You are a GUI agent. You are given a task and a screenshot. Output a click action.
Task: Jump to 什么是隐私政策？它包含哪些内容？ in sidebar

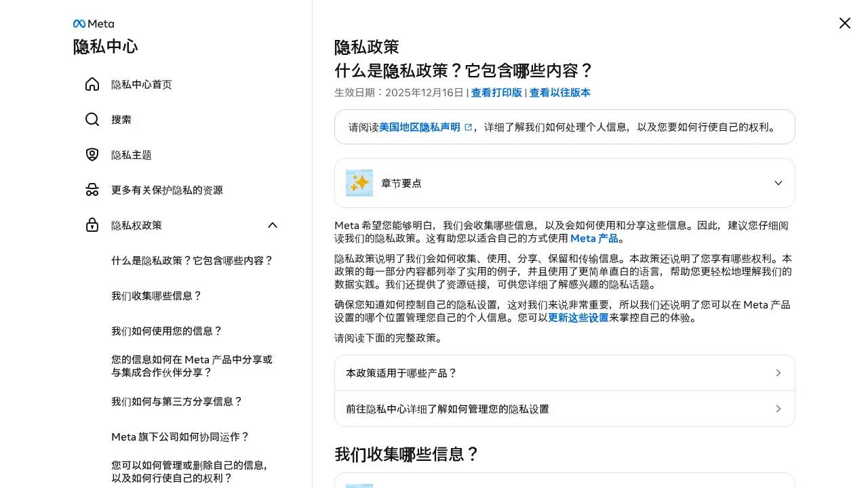pyautogui.click(x=193, y=260)
